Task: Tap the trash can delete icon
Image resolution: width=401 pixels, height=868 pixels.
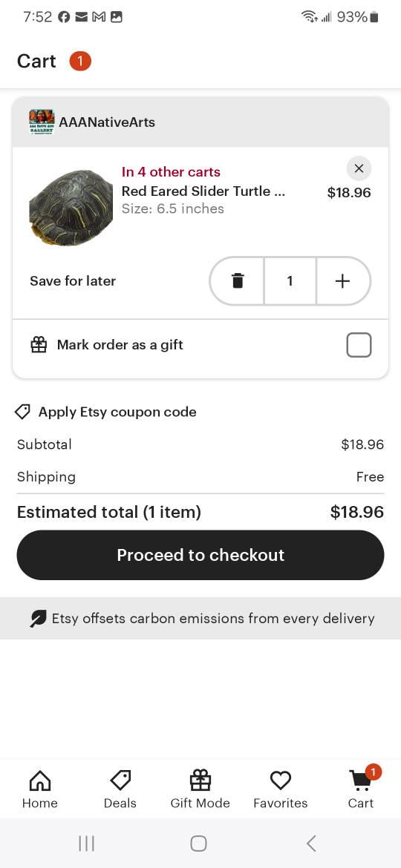Action: coord(238,281)
